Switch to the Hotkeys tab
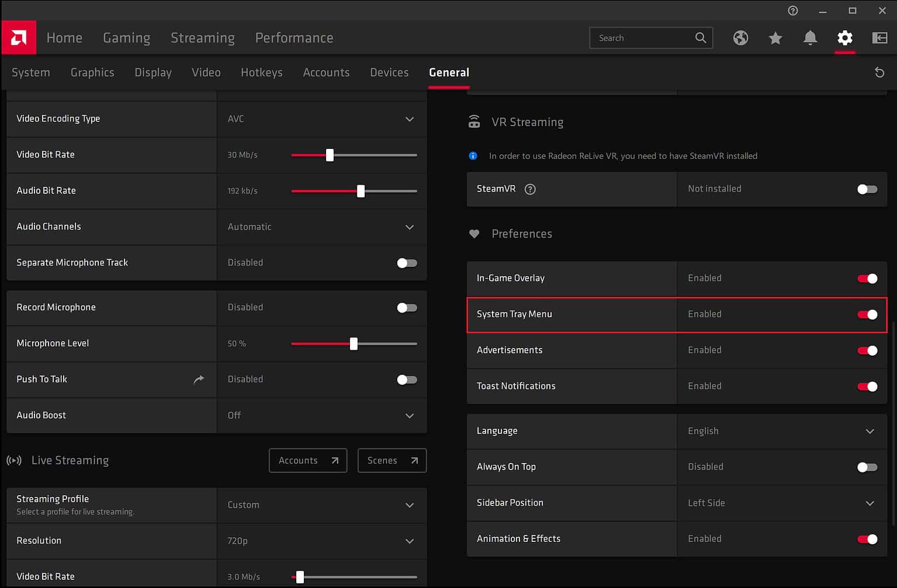 (x=261, y=72)
